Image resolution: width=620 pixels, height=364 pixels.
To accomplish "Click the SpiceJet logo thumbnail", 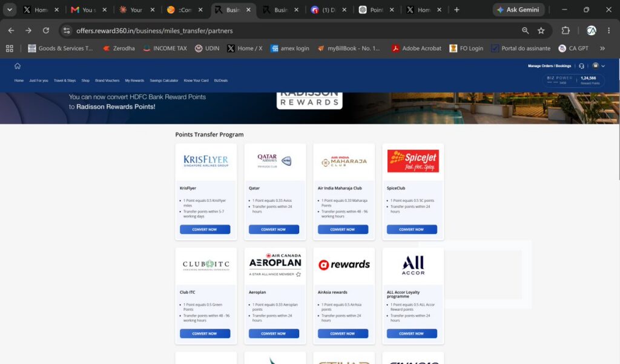I will click(x=413, y=161).
